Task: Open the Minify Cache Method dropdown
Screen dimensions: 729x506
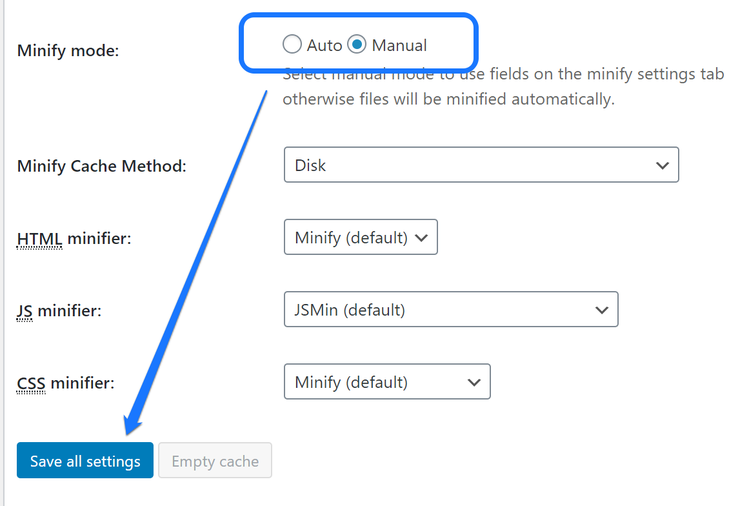Action: tap(481, 165)
